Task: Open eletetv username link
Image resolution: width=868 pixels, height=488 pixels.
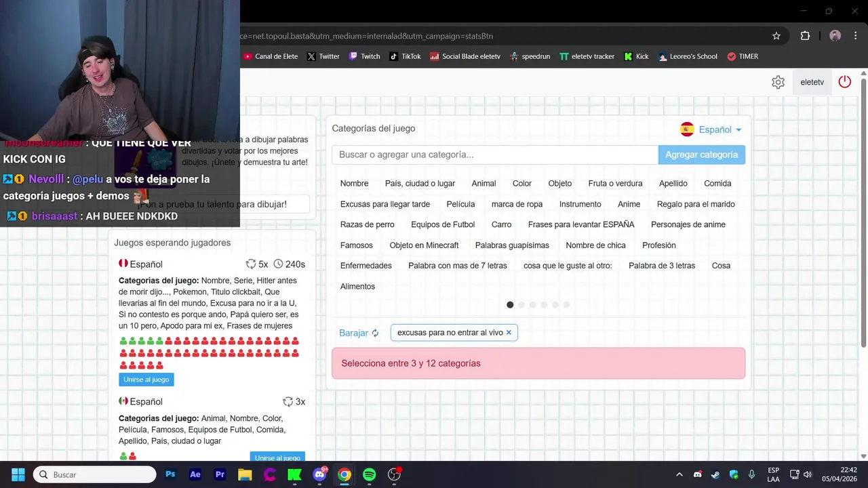Action: [812, 82]
